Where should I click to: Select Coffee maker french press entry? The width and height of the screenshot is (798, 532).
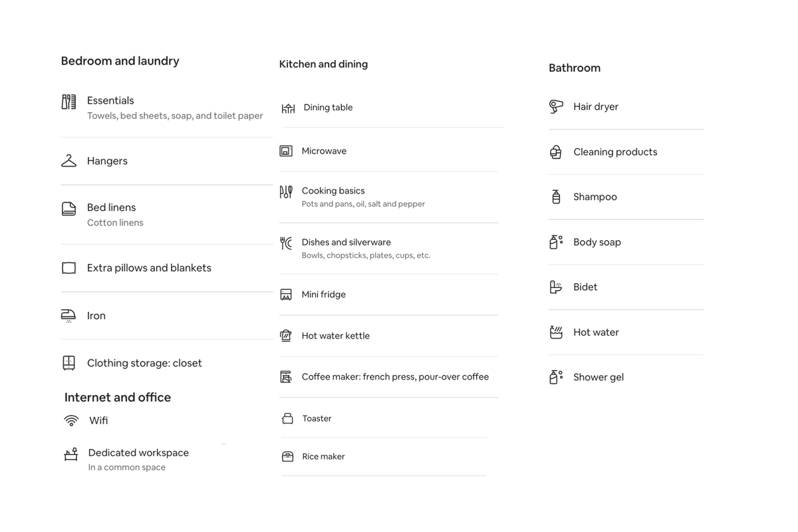click(388, 377)
